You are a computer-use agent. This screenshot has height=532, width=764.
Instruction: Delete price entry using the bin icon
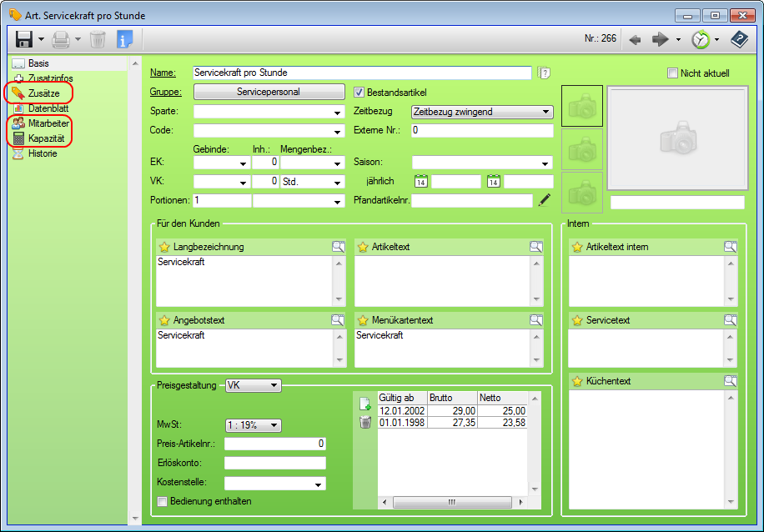pyautogui.click(x=364, y=423)
